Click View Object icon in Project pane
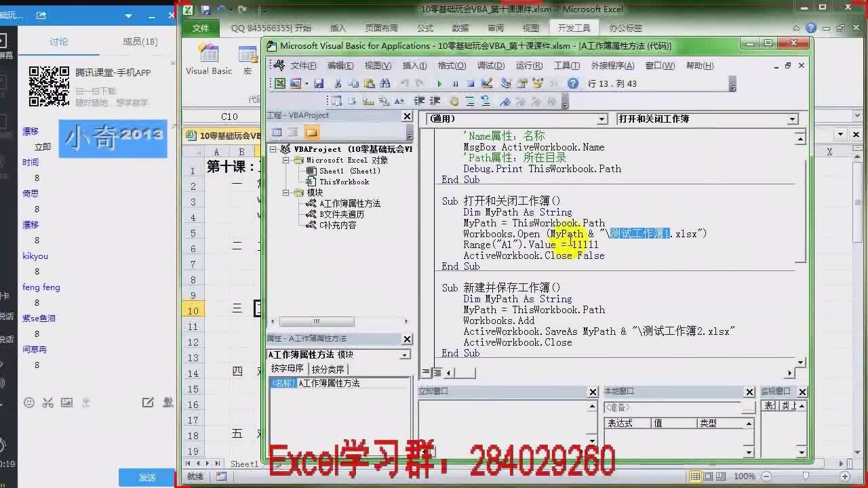The height and width of the screenshot is (488, 868). [x=293, y=132]
